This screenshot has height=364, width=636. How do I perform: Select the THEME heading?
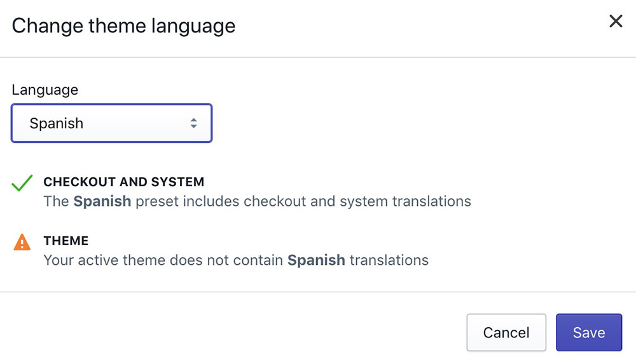pyautogui.click(x=66, y=241)
